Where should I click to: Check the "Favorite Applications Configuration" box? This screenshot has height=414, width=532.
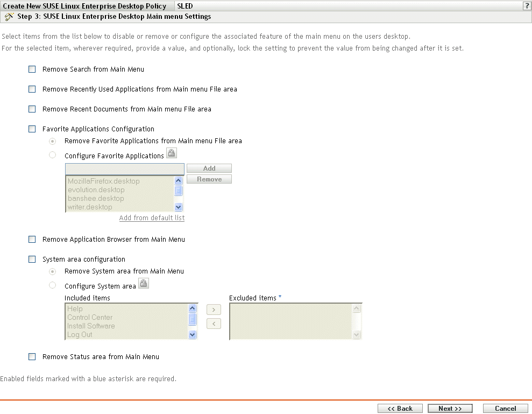(32, 129)
